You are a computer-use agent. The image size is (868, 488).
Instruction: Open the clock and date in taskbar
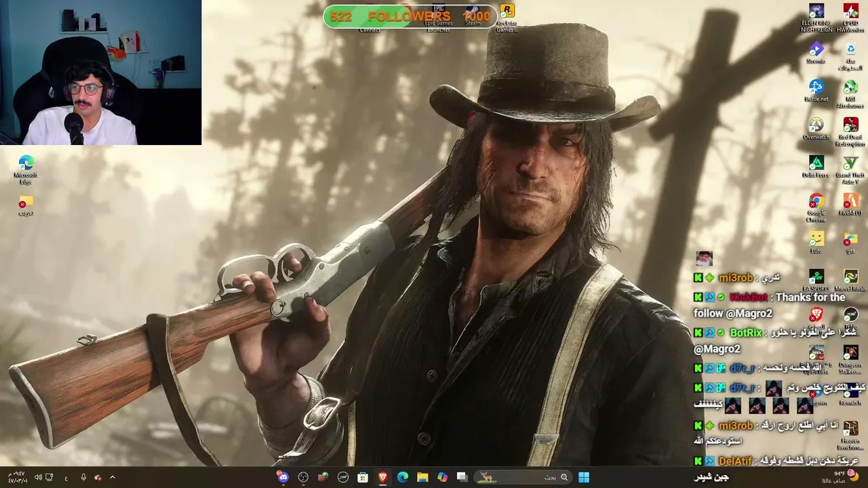[18, 477]
